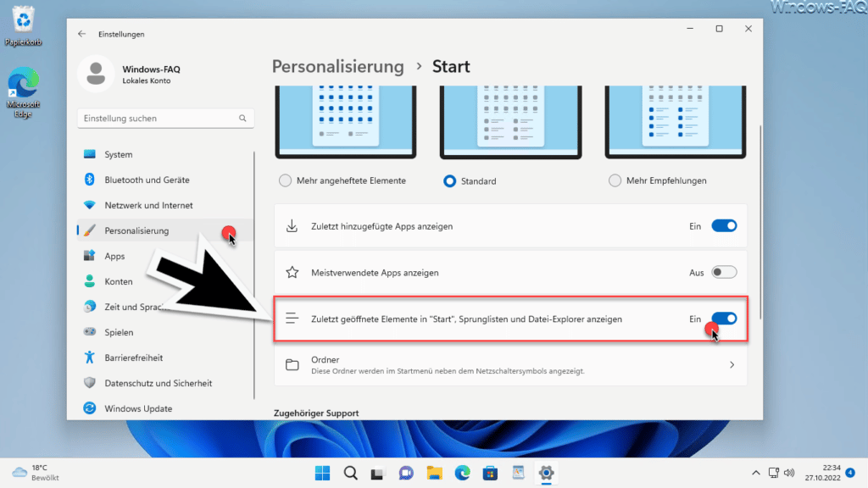The width and height of the screenshot is (868, 488).
Task: Show hidden tray icons chevron
Action: (755, 473)
